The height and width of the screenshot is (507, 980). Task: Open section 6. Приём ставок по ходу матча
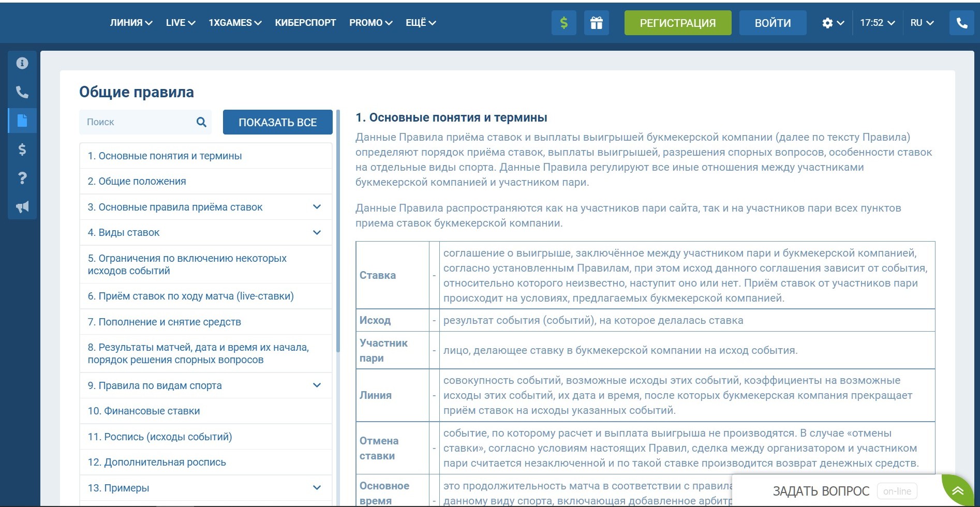(206, 296)
